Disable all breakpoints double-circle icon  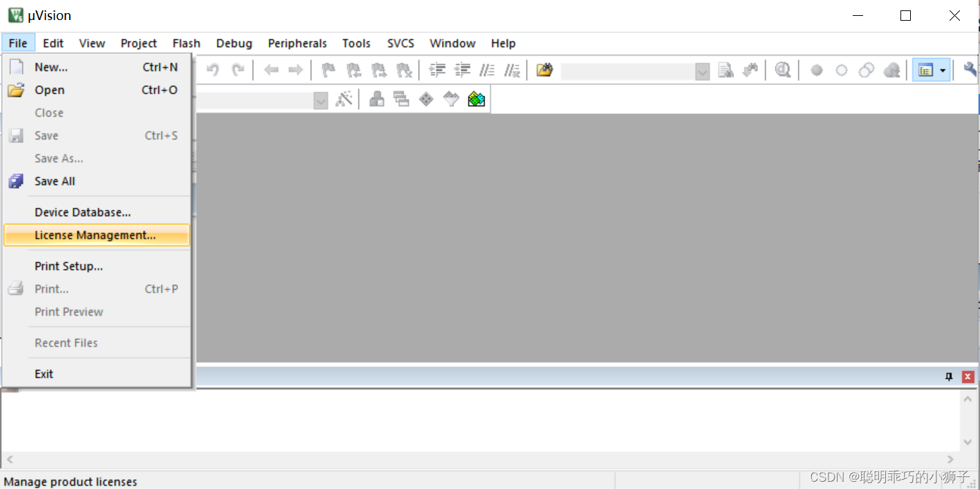[x=867, y=70]
